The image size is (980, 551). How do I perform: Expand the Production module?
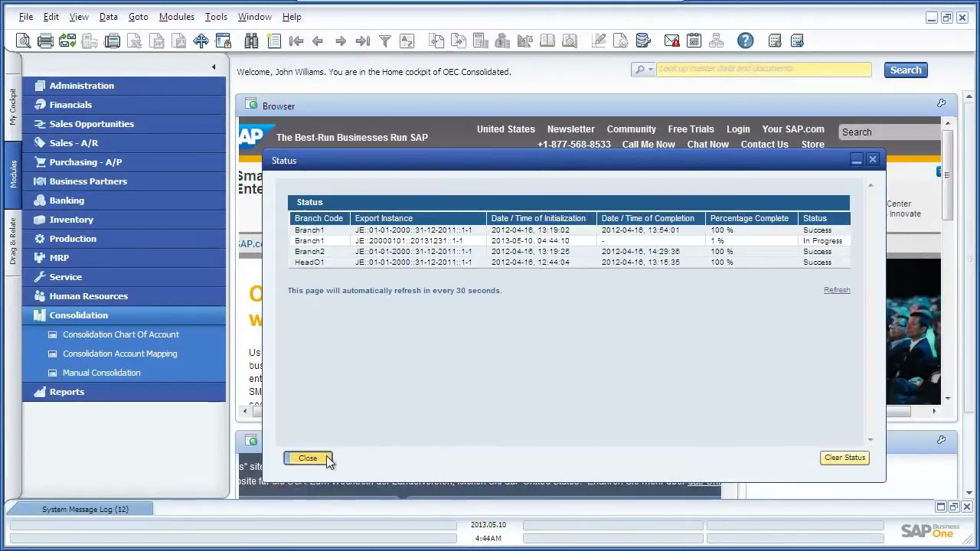coord(124,239)
